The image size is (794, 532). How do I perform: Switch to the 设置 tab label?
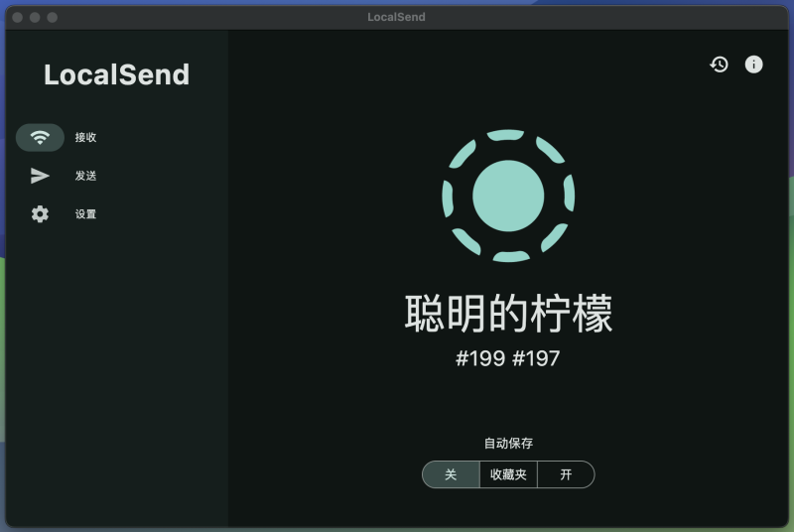(x=85, y=214)
